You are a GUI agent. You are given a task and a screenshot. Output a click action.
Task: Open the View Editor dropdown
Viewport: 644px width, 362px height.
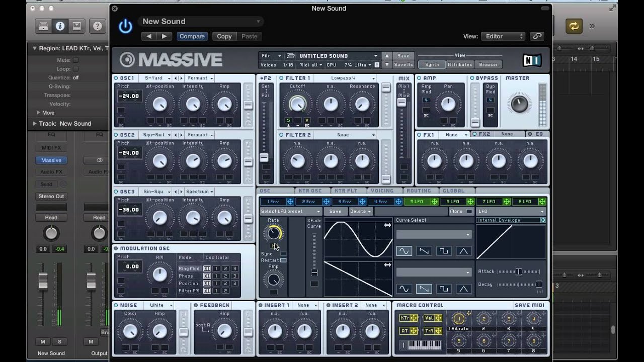coord(503,36)
